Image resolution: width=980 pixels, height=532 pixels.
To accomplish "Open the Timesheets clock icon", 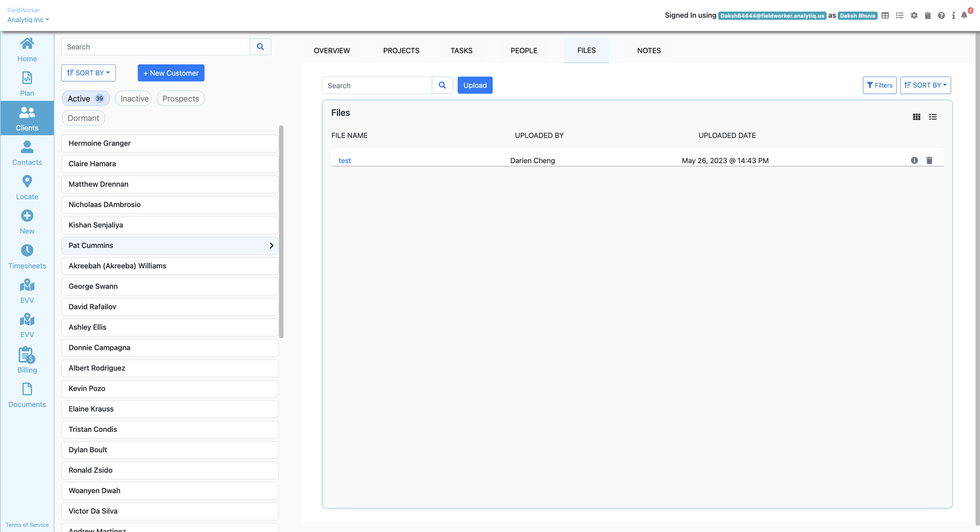I will point(27,250).
